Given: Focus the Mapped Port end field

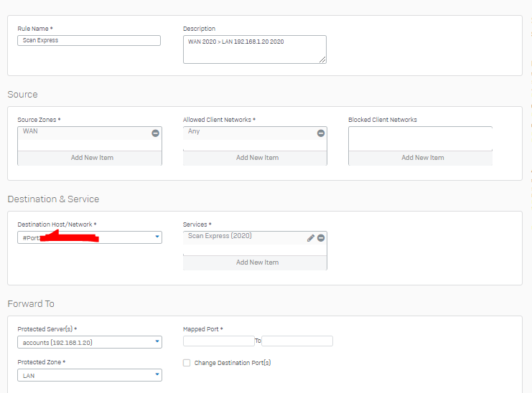Looking at the screenshot, I should pyautogui.click(x=297, y=341).
